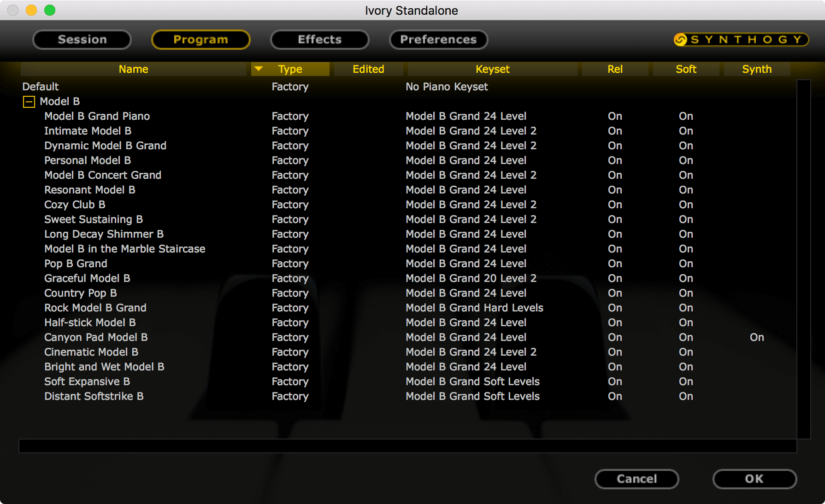Screen dimensions: 825x504
Task: Toggle Soft On for Cozy Club B
Action: coord(686,205)
